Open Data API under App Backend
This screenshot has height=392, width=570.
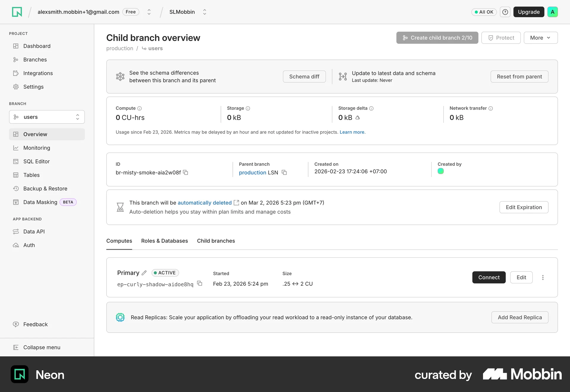tap(47, 232)
